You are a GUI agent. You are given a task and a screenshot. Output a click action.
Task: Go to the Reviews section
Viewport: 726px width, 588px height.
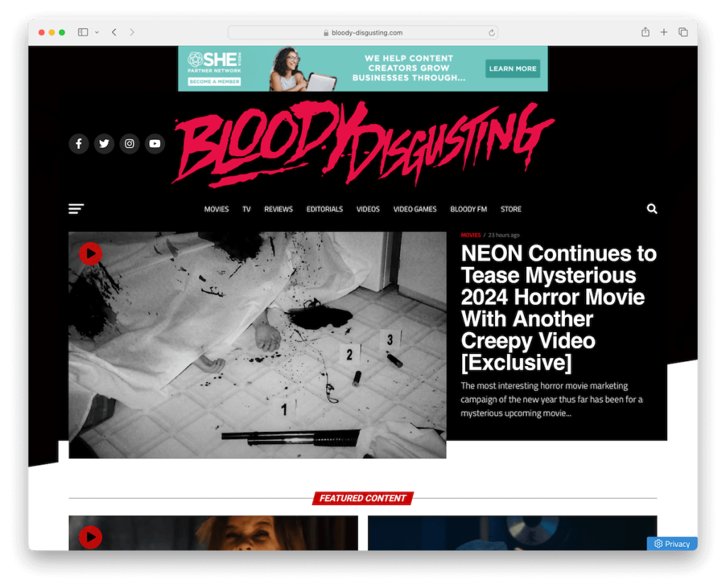(278, 209)
